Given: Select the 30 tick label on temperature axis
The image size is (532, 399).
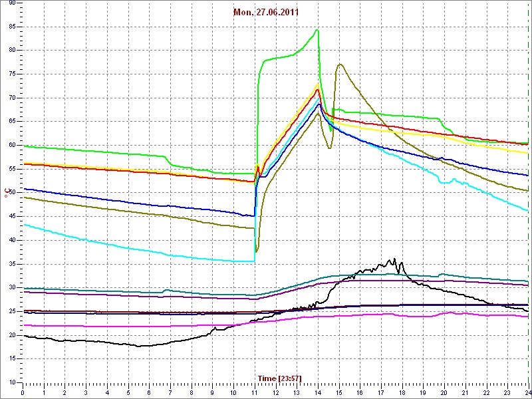Looking at the screenshot, I should [x=11, y=287].
